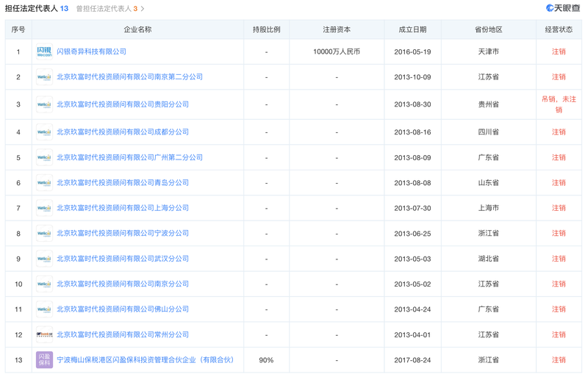Screen dimensions: 588x377
Task: Click the 上海市 region cell
Action: click(x=489, y=208)
